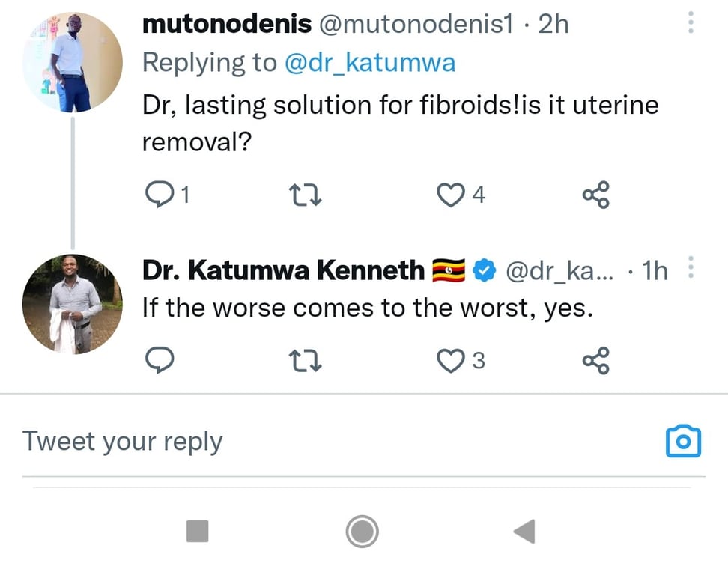
Task: Share Dr. Katumwa Kenneth's reply
Action: click(596, 361)
